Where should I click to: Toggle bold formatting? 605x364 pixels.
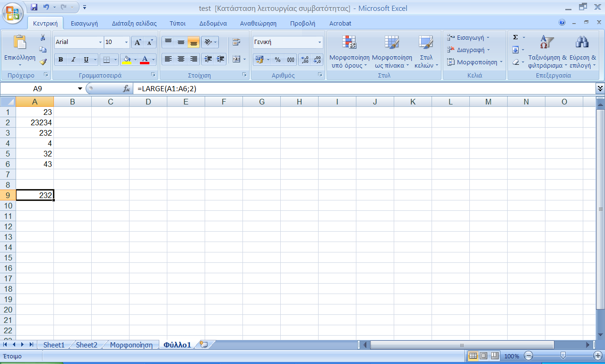[x=60, y=60]
